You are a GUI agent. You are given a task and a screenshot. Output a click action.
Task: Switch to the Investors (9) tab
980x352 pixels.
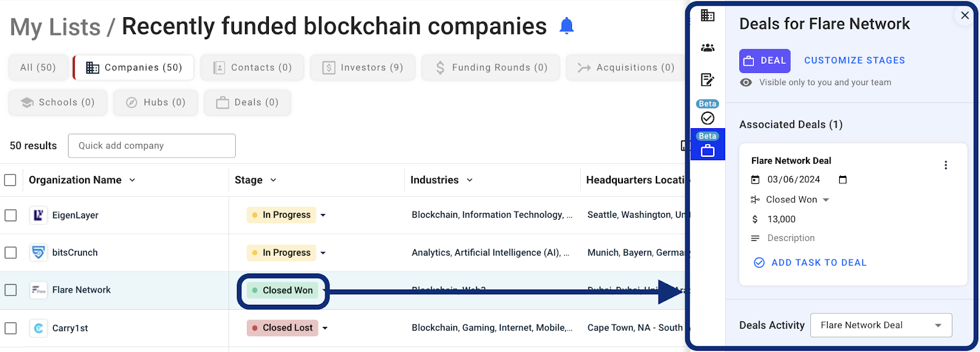[363, 67]
